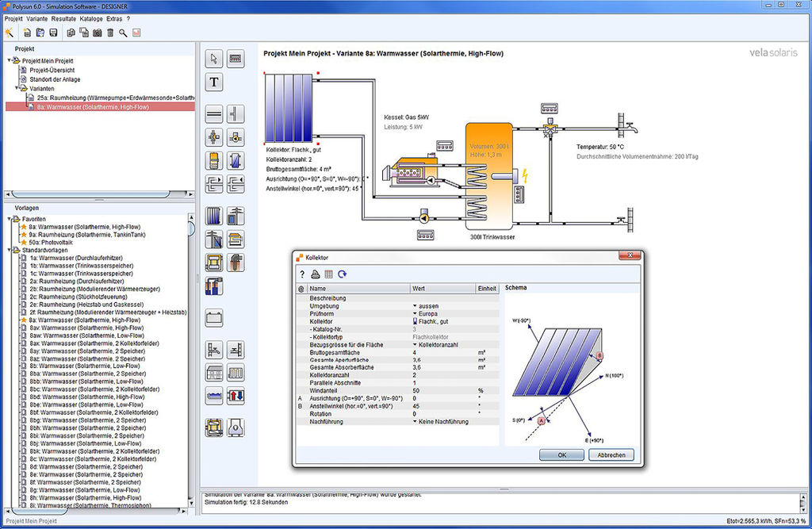The height and width of the screenshot is (529, 812).
Task: Delete variant using the trash can icon
Action: [110, 33]
